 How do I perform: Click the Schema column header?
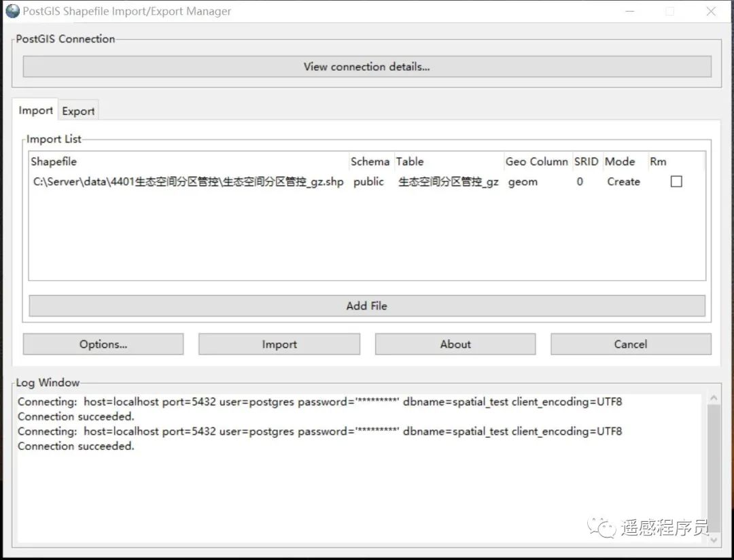tap(370, 162)
